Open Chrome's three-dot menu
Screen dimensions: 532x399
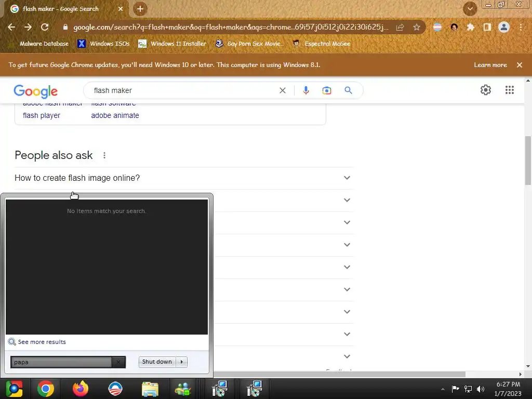point(521,27)
